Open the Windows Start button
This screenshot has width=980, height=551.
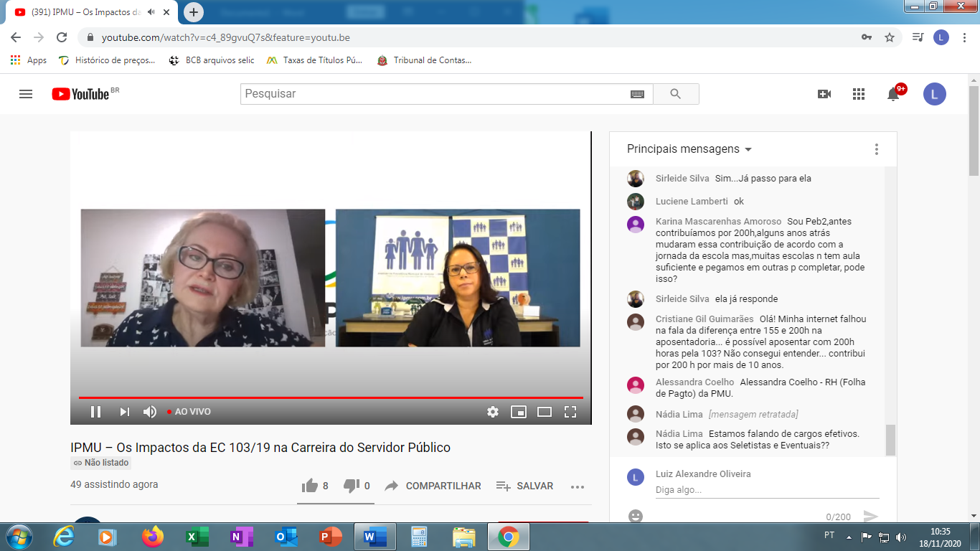[18, 537]
